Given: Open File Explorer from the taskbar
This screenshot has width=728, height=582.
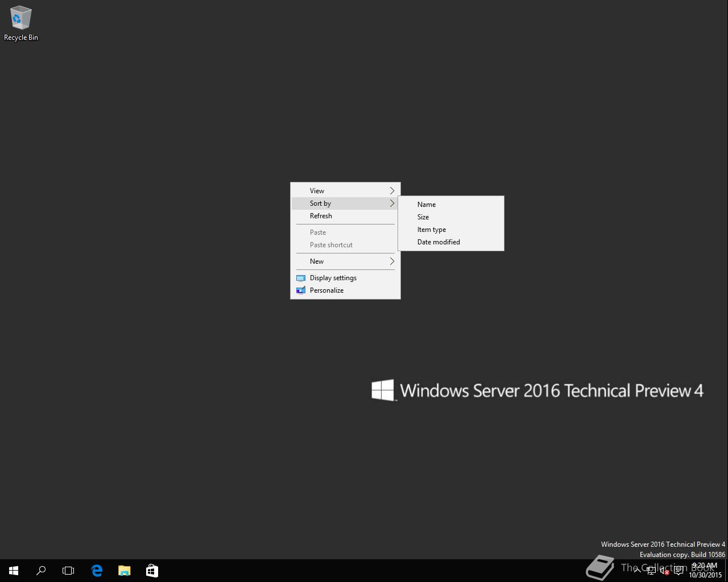Looking at the screenshot, I should pyautogui.click(x=124, y=571).
